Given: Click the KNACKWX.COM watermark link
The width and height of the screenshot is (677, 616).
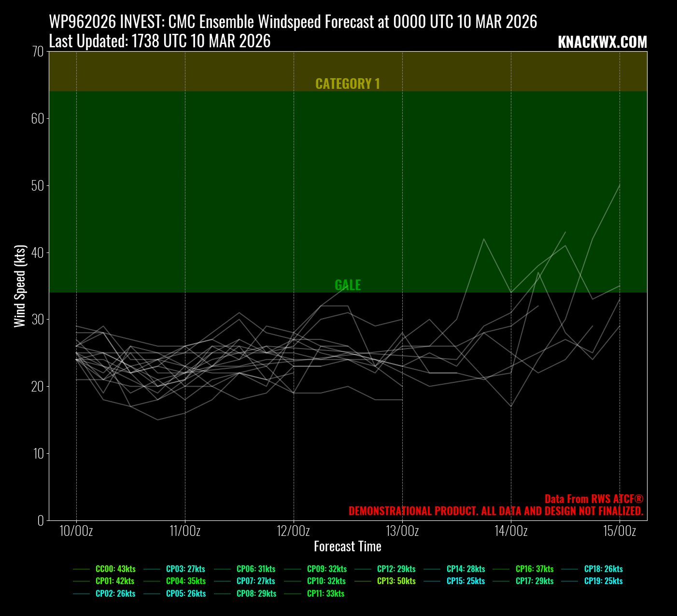Looking at the screenshot, I should coord(602,42).
